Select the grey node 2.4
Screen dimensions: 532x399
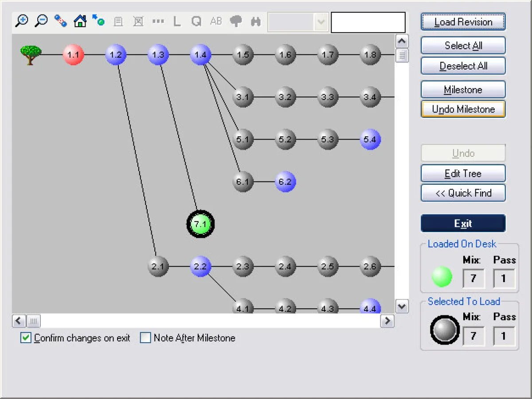tap(286, 267)
